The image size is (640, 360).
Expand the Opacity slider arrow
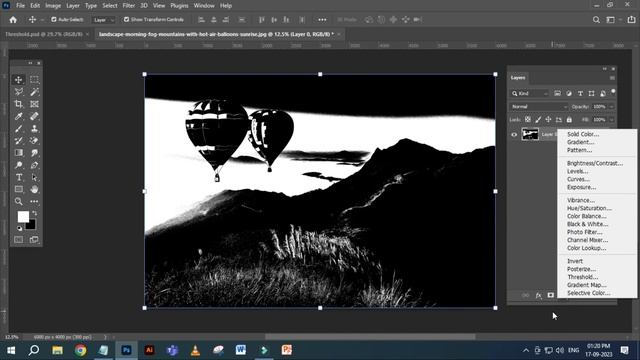(611, 107)
